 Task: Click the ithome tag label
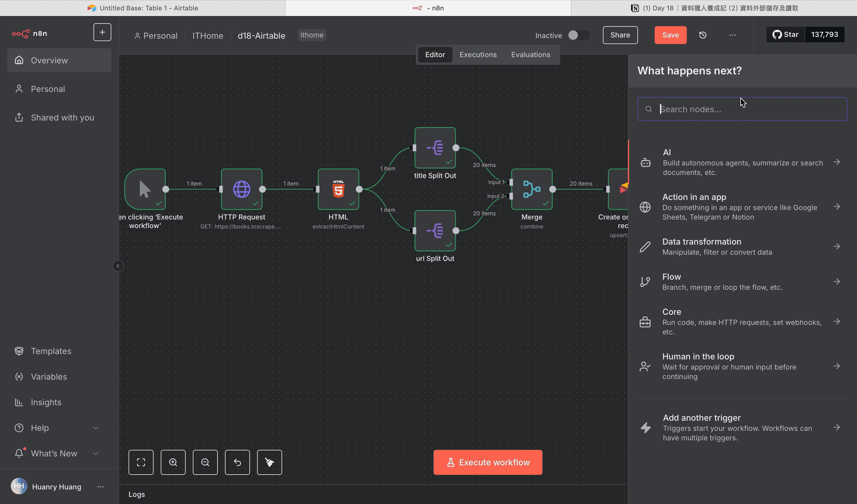point(312,35)
